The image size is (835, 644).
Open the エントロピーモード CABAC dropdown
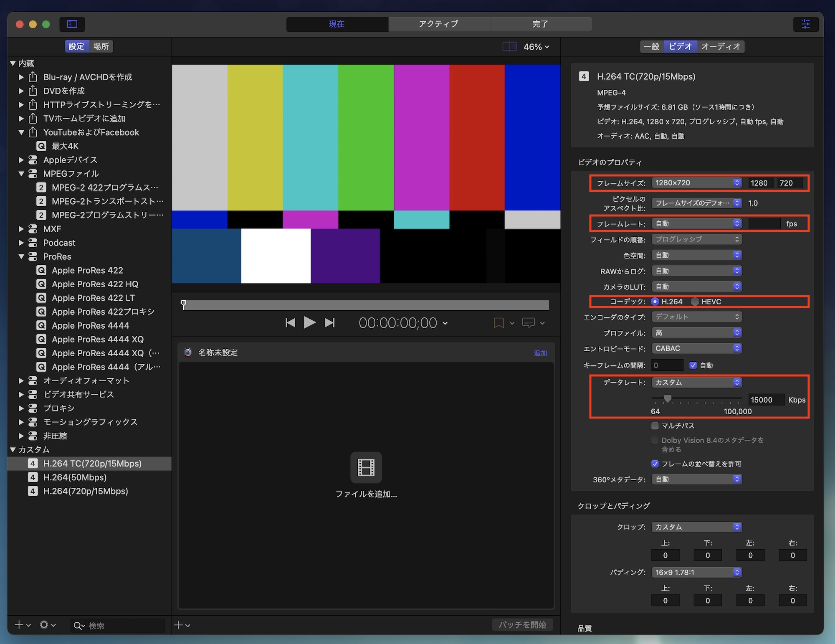696,348
